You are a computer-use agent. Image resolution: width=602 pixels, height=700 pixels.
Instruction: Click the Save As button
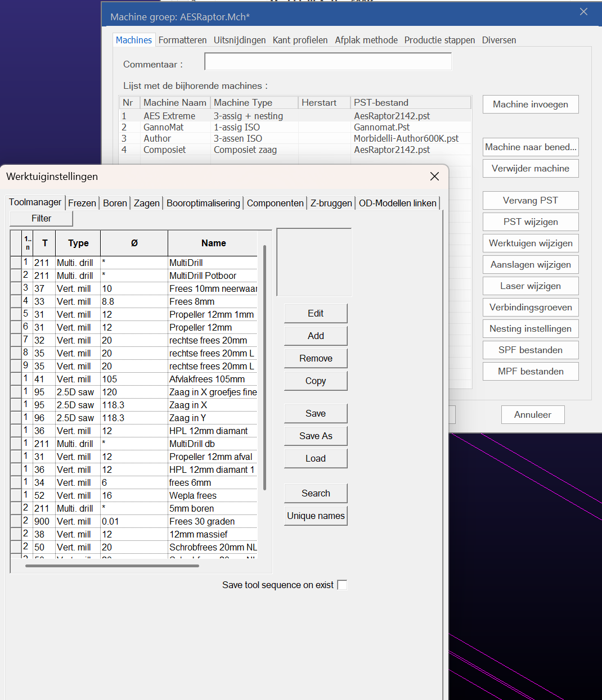pos(316,436)
